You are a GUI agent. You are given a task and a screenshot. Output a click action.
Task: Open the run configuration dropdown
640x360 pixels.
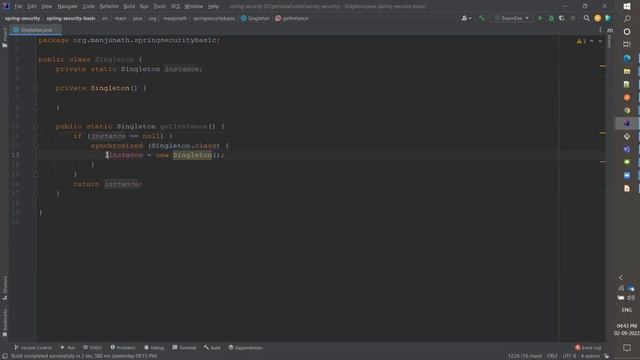click(511, 18)
